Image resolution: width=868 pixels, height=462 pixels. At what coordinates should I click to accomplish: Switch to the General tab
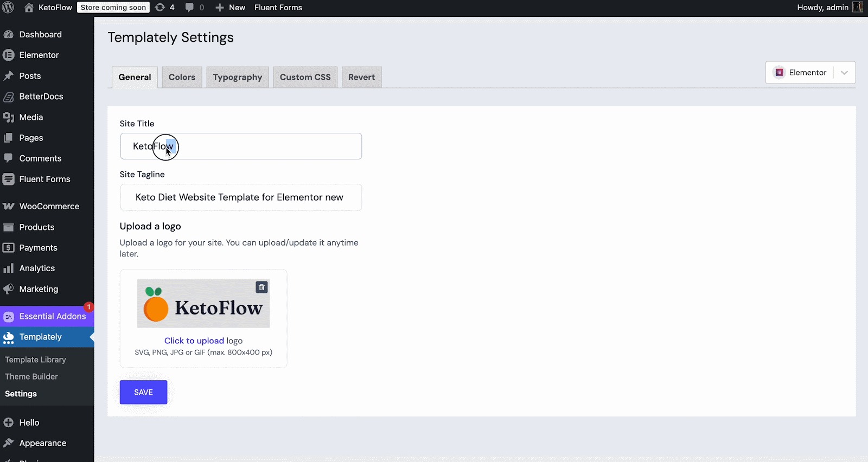tap(135, 77)
